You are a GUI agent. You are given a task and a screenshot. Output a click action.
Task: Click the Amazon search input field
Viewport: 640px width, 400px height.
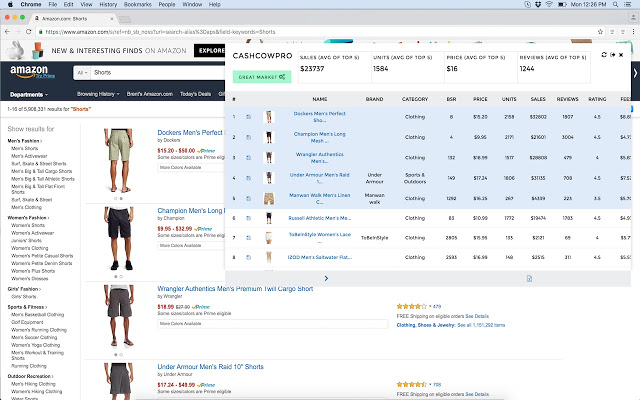(x=160, y=73)
